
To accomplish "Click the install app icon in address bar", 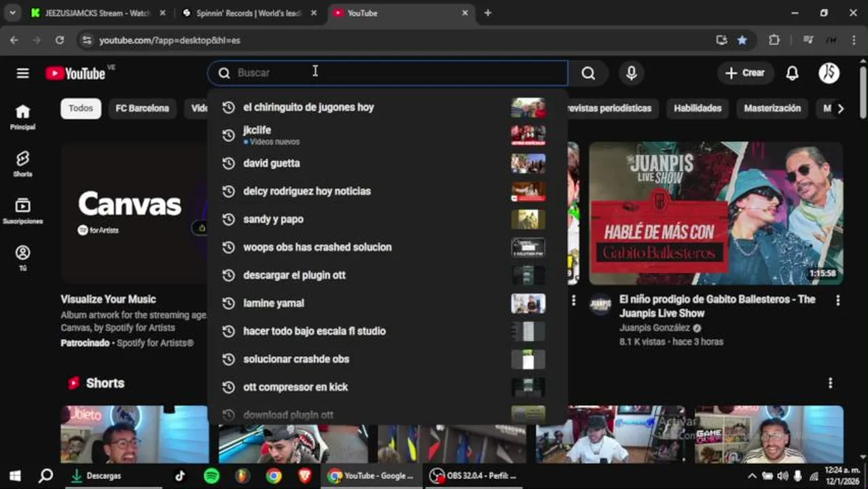I will click(721, 40).
